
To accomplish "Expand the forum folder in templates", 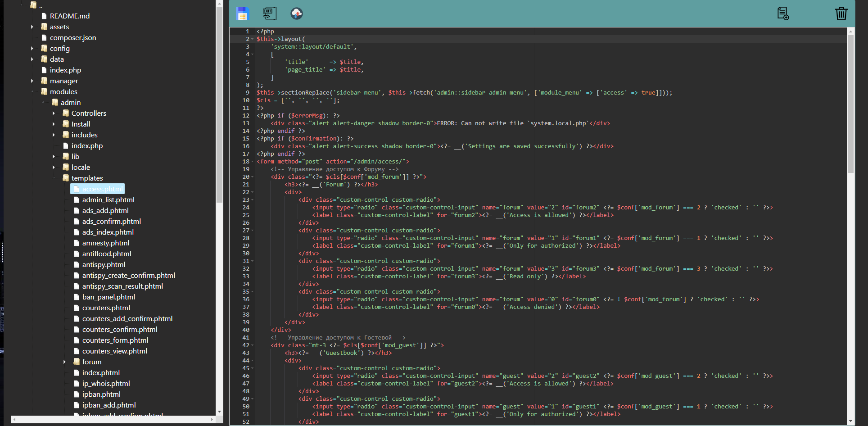I will coord(64,362).
